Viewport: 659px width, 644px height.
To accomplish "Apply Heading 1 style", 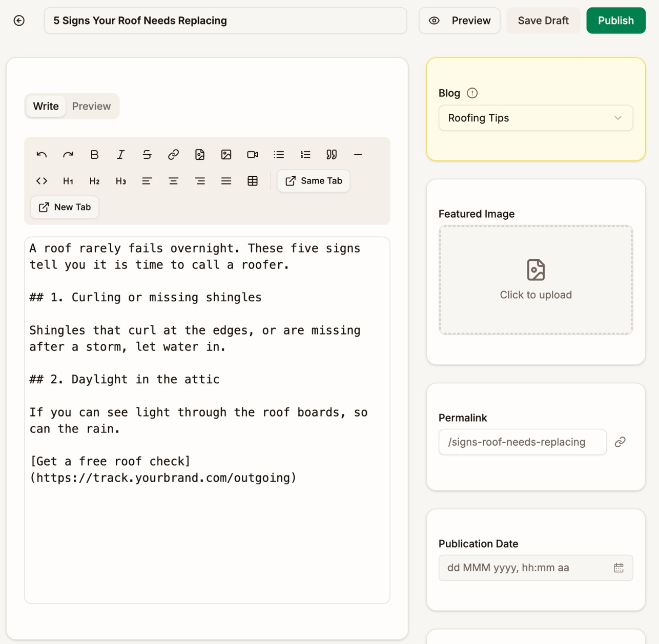I will 68,181.
